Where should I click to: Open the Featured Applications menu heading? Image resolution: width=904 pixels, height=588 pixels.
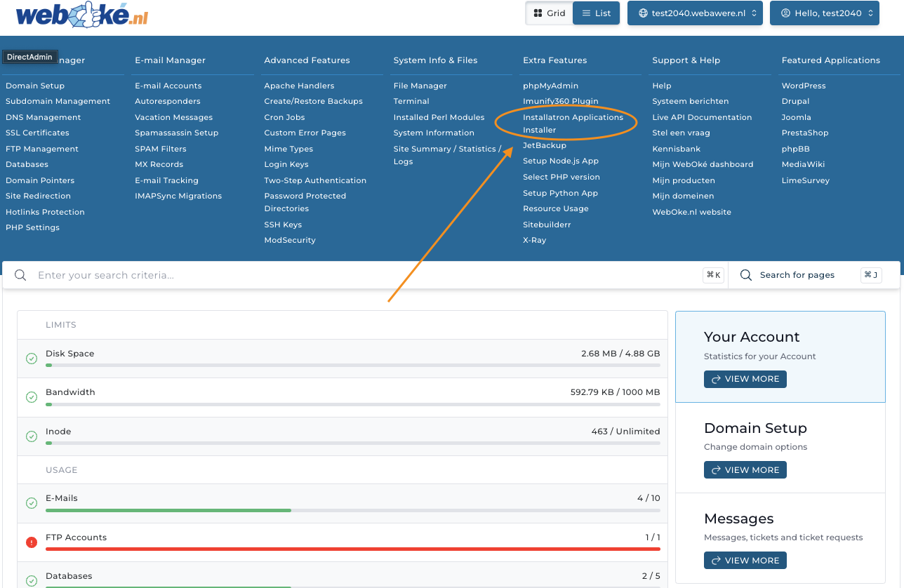coord(831,60)
